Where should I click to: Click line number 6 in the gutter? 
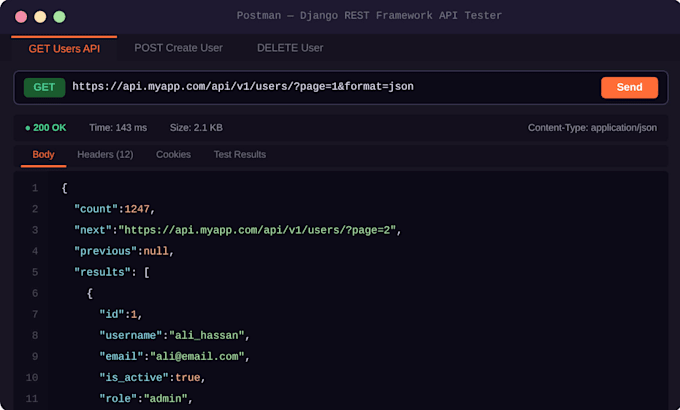pyautogui.click(x=35, y=293)
